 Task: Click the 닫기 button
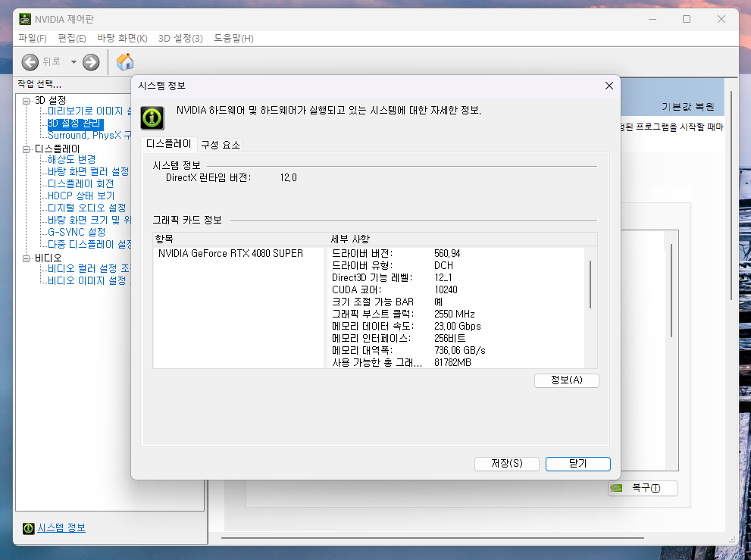pos(578,464)
